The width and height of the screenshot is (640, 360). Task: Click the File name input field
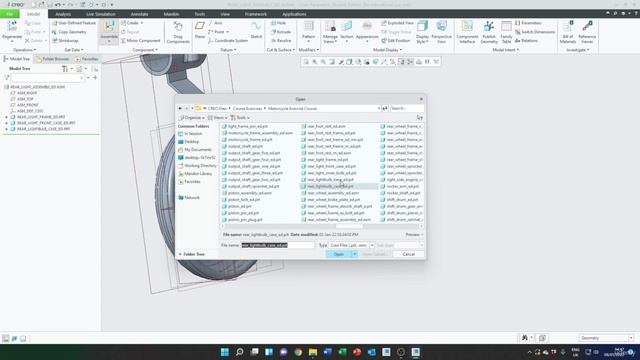(x=278, y=245)
